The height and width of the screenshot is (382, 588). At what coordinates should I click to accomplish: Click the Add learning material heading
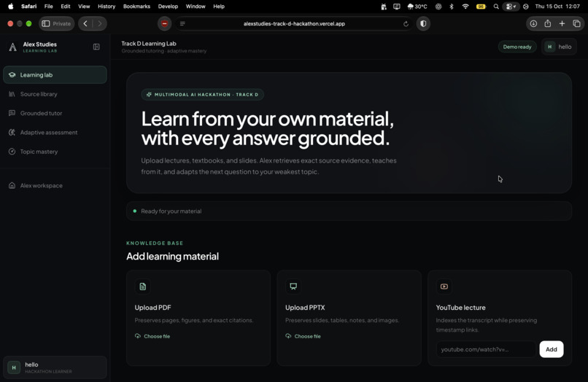pos(172,257)
